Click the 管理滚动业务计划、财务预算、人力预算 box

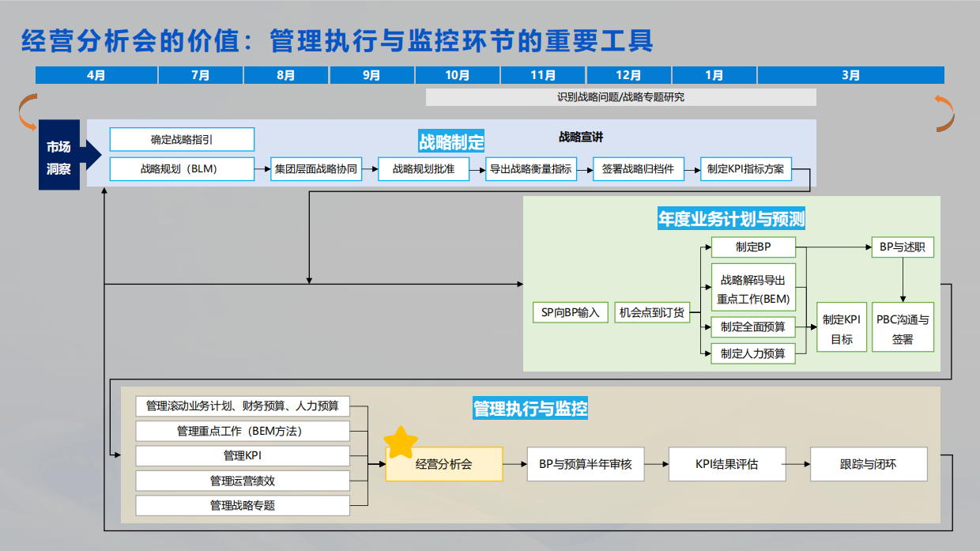coord(243,406)
